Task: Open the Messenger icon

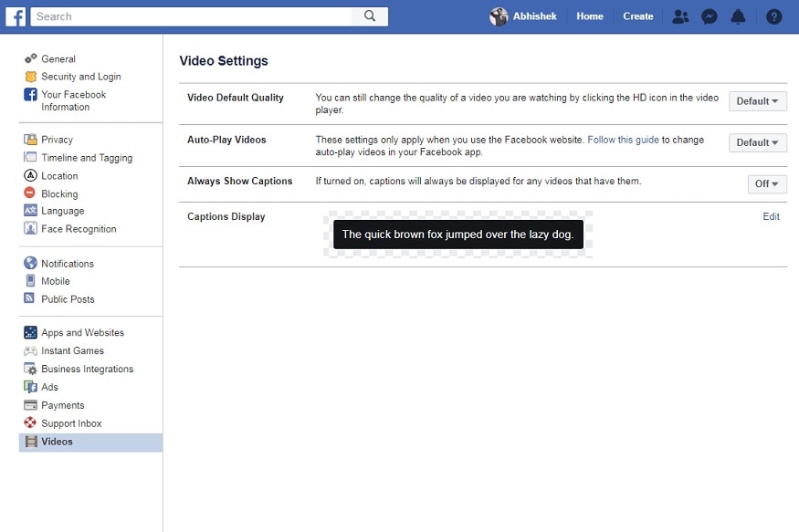Action: (x=709, y=16)
